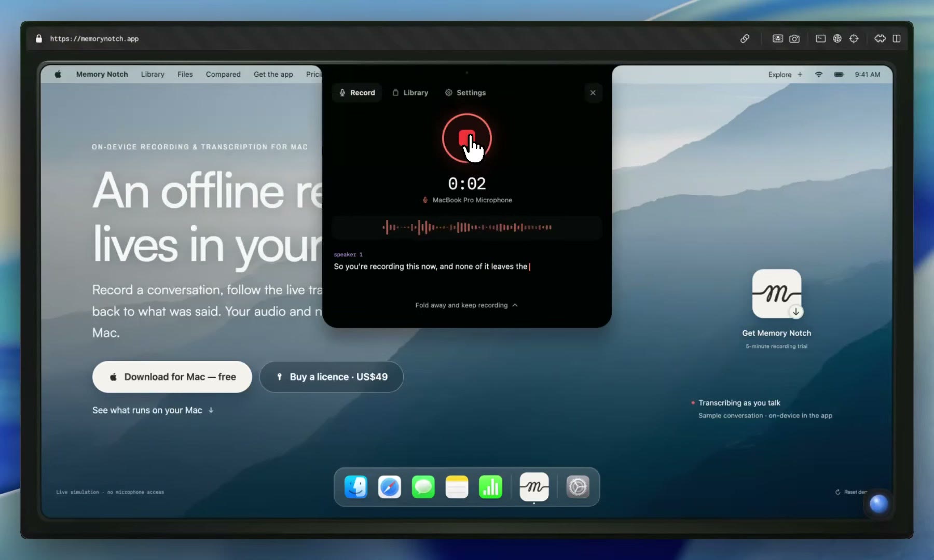Open Numbers from the dock
This screenshot has width=934, height=560.
pos(491,487)
